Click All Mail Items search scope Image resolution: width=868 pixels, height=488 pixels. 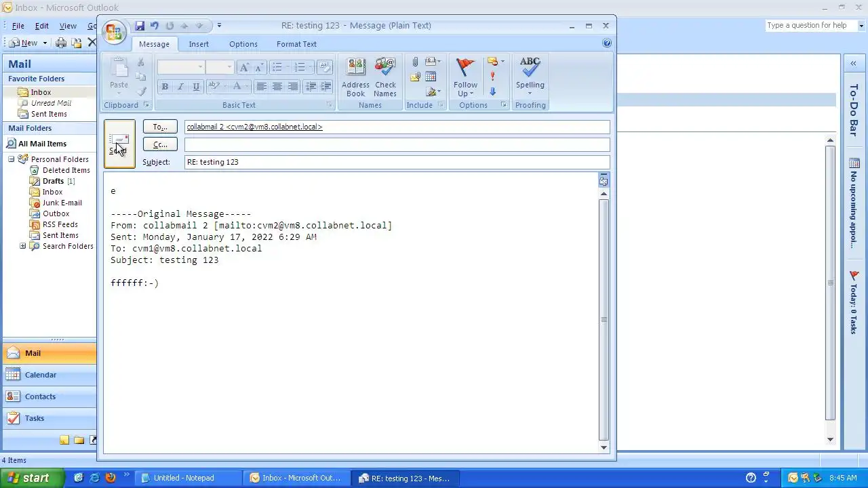42,144
